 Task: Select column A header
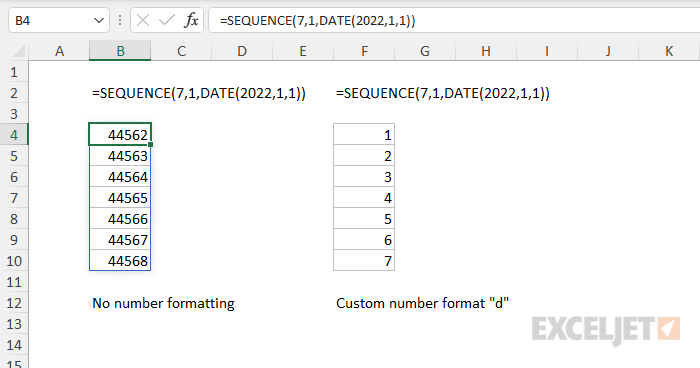(x=59, y=51)
